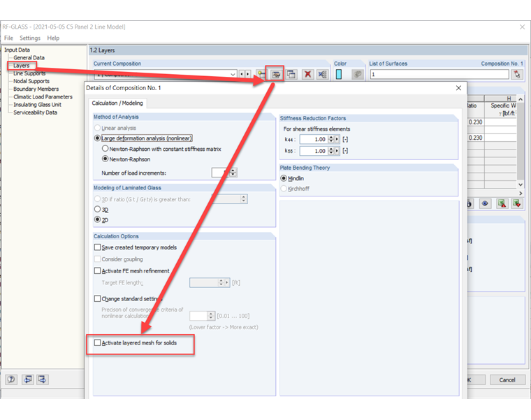This screenshot has height=420, width=531.
Task: Click the eye view mode icon
Action: pyautogui.click(x=485, y=203)
